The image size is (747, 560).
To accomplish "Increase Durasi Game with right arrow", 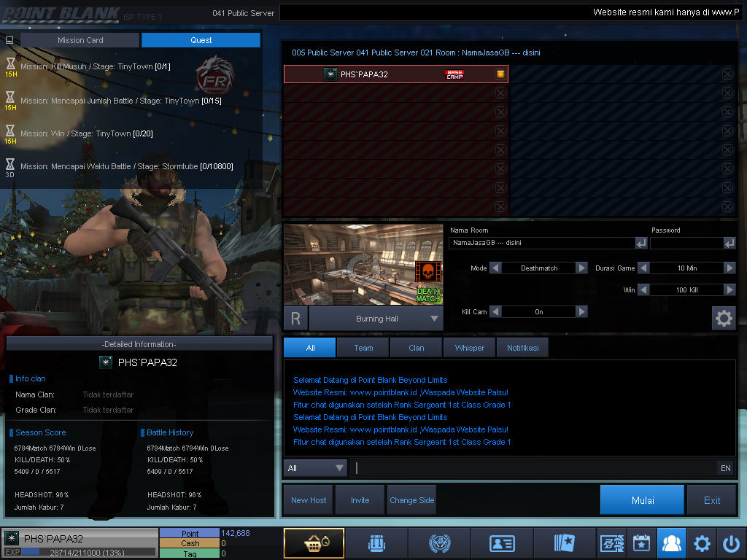I will point(729,268).
